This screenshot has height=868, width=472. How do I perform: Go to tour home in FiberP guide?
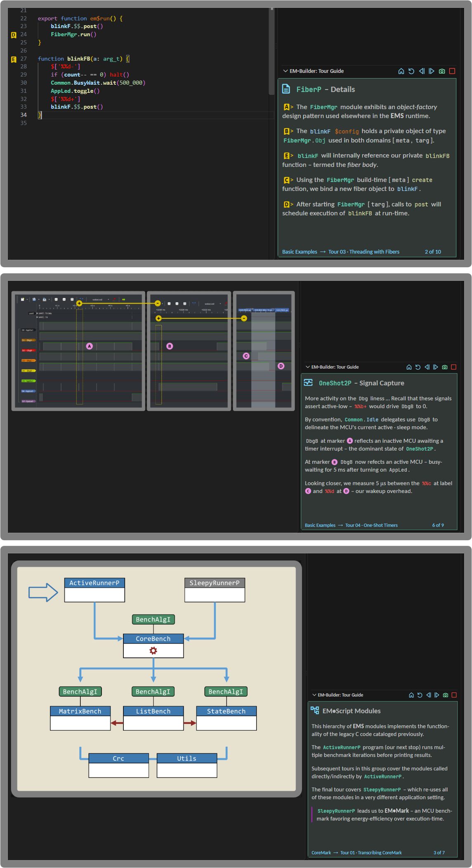tap(401, 71)
